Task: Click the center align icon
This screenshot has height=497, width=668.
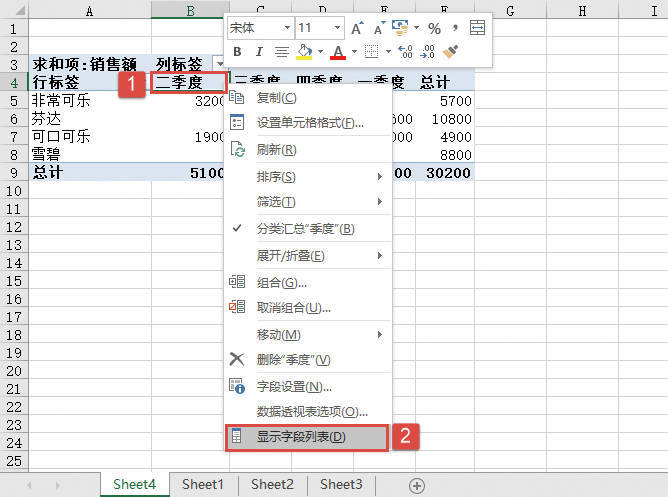Action: click(282, 52)
